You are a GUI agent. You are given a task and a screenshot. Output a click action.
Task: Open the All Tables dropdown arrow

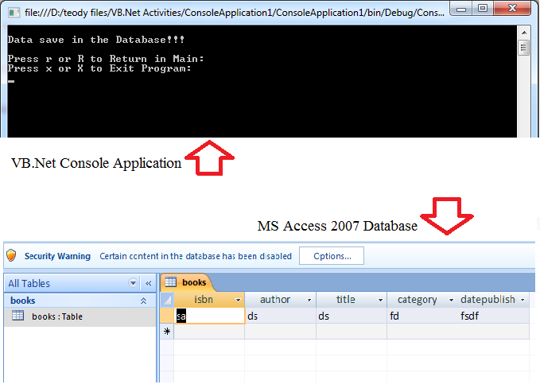point(133,283)
